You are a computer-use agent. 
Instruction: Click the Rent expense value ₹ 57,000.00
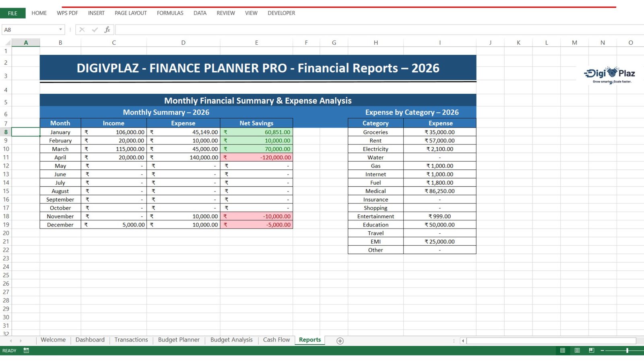pos(440,140)
